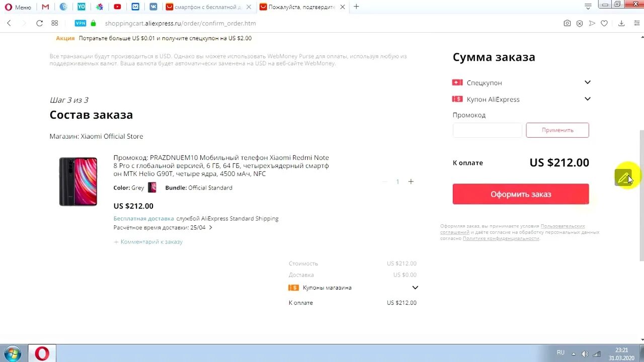Place order with Оформить заказ button

(x=521, y=194)
